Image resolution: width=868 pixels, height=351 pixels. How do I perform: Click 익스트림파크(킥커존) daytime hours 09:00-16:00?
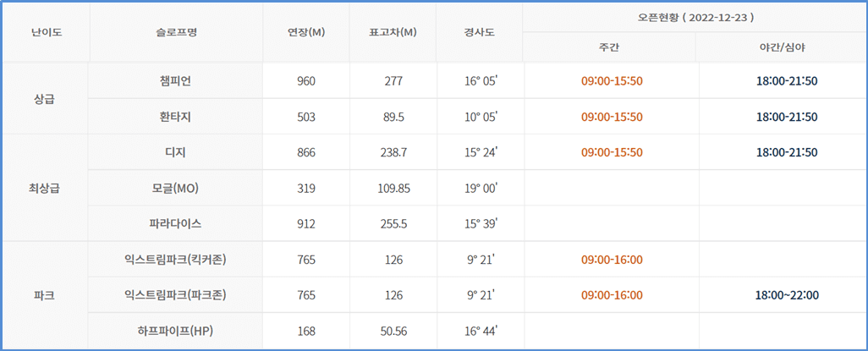point(612,261)
